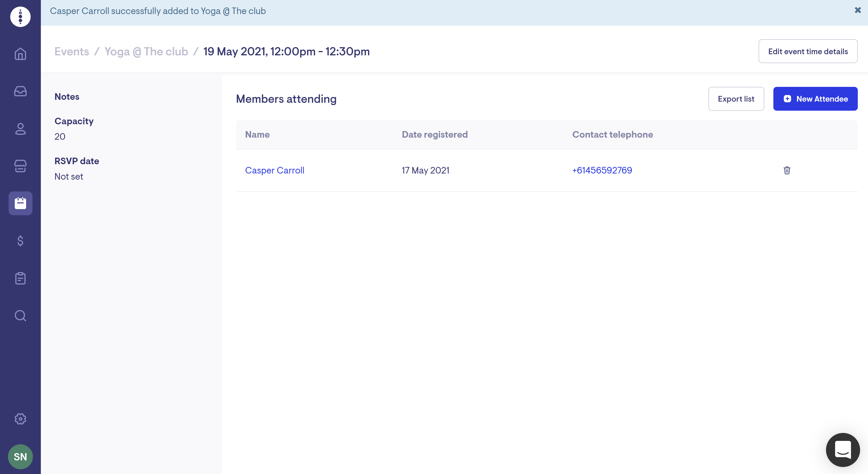868x474 pixels.
Task: Open the search sidebar icon
Action: point(20,316)
